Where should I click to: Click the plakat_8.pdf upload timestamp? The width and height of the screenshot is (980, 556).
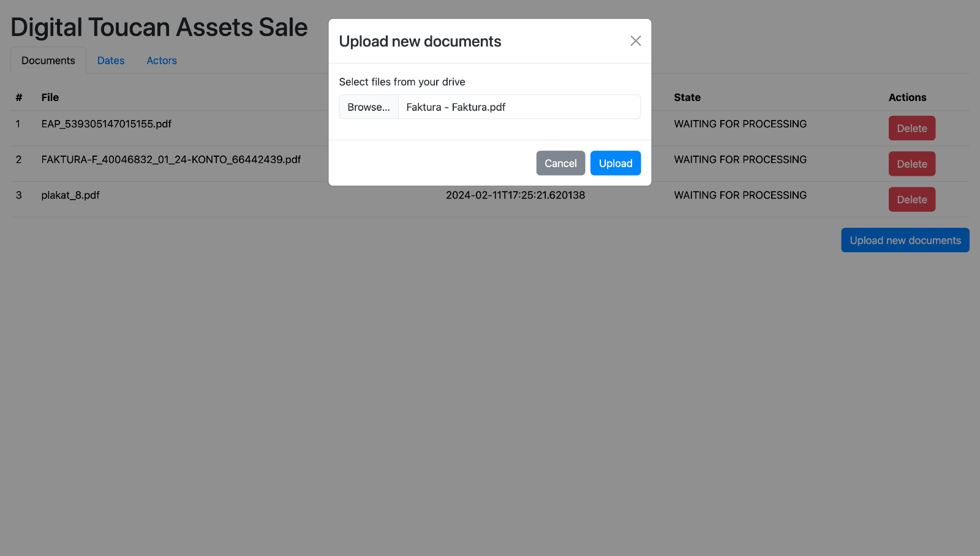(515, 195)
